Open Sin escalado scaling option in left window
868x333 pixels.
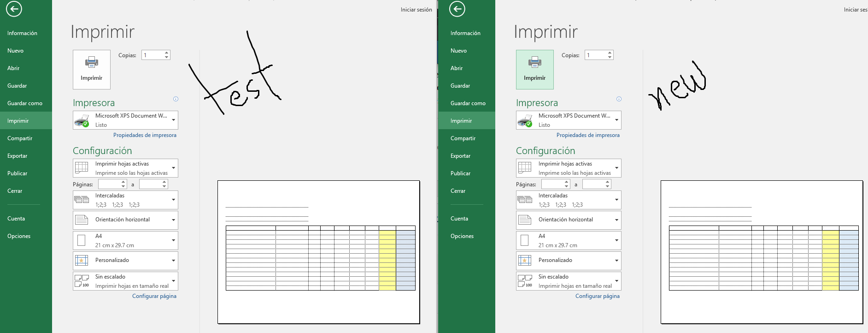point(125,281)
